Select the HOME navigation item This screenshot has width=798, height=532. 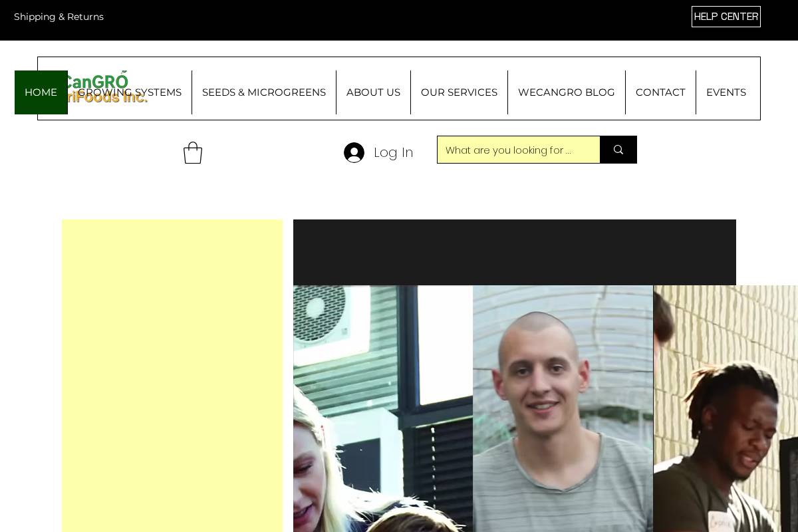pos(41,92)
